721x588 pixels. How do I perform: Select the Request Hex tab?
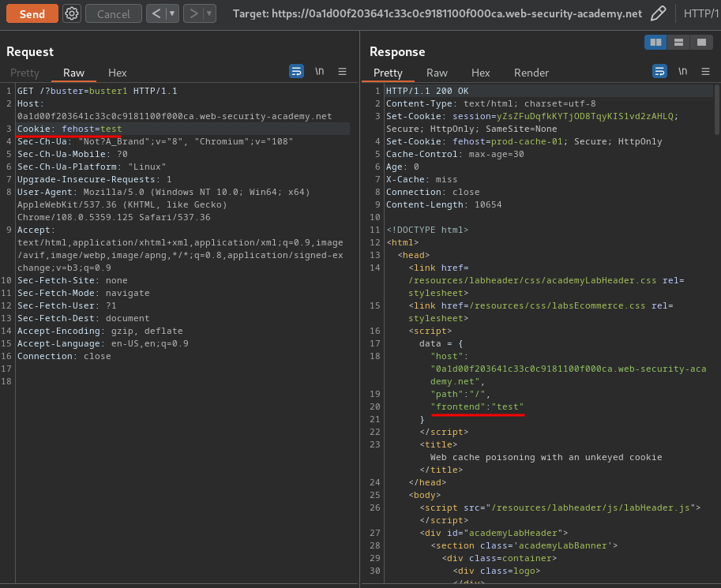tap(117, 73)
